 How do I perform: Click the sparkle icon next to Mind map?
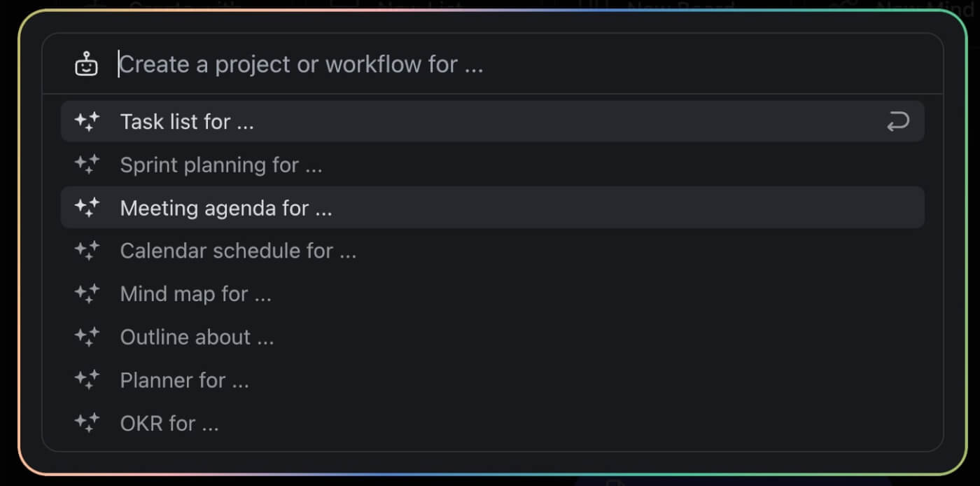pyautogui.click(x=87, y=293)
